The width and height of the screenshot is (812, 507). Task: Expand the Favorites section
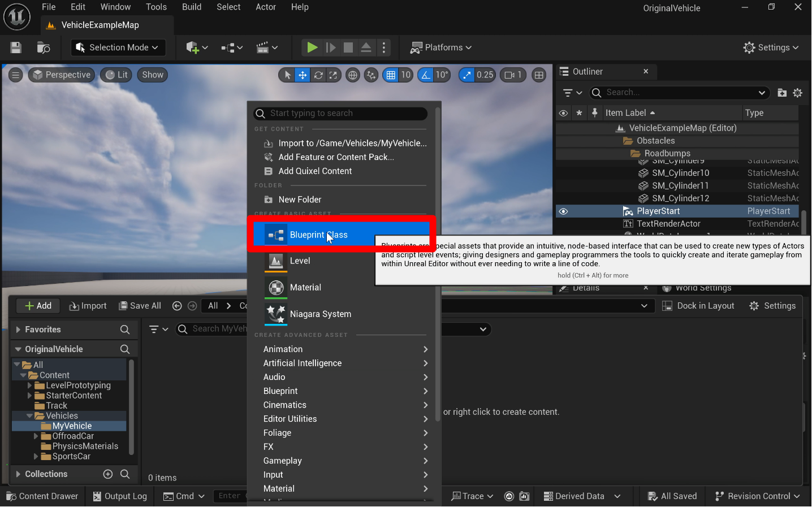(x=18, y=330)
